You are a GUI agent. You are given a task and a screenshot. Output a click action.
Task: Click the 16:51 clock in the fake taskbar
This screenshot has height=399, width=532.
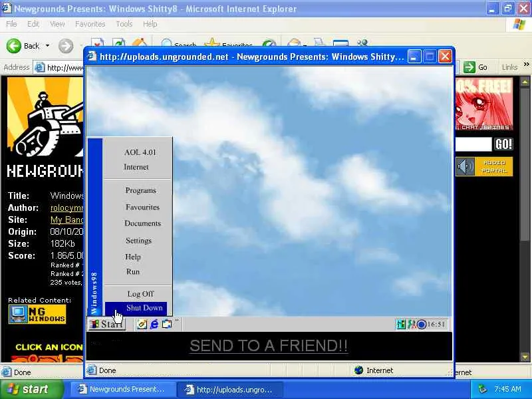pos(436,325)
